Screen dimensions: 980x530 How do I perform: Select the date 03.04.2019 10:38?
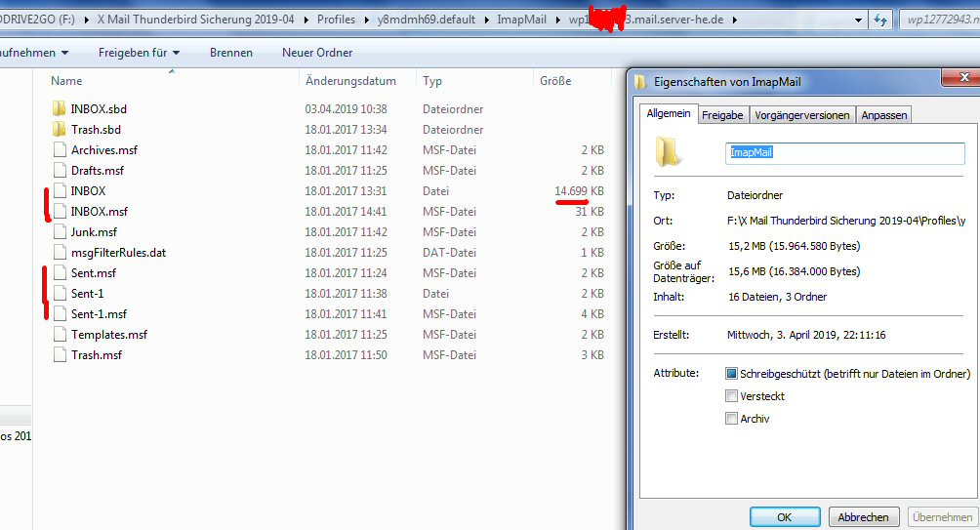point(346,108)
